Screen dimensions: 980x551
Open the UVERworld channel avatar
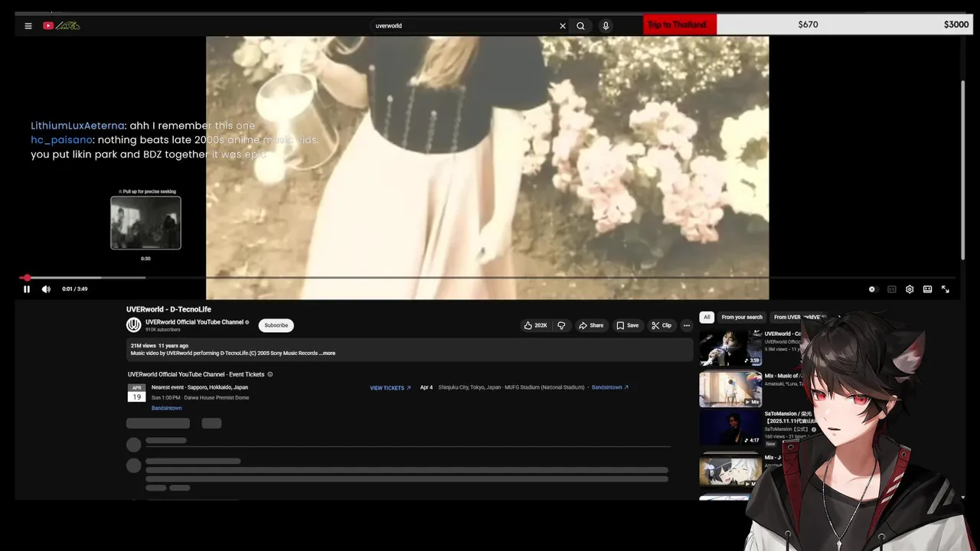point(134,325)
